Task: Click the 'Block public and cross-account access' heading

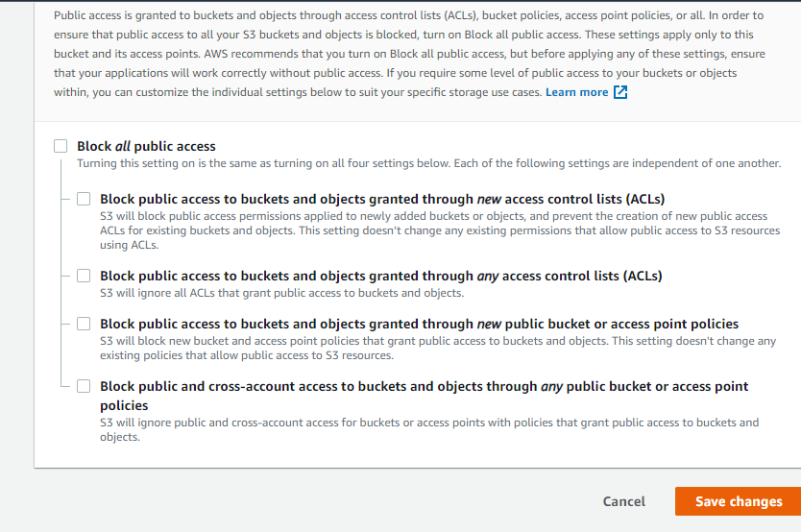Action: click(x=424, y=386)
